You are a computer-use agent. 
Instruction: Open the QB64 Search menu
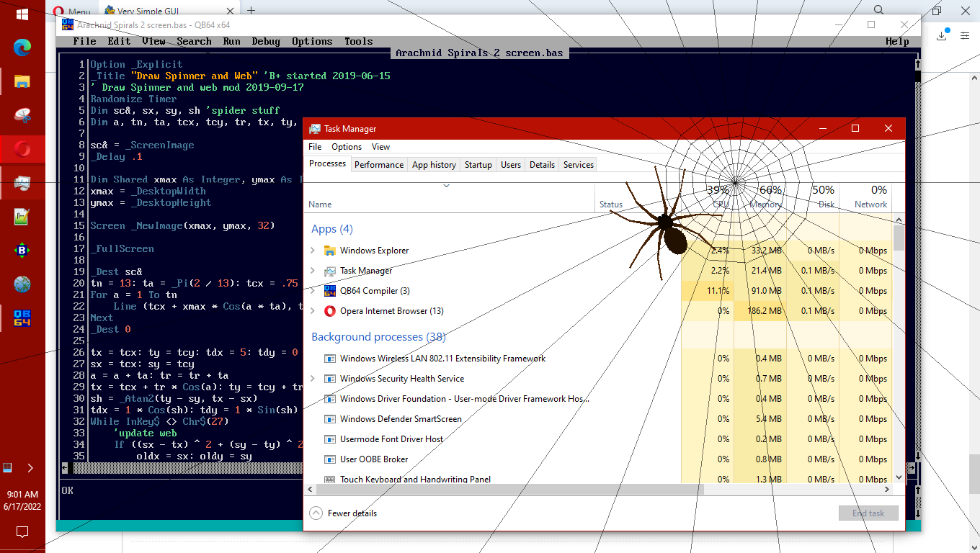click(x=195, y=41)
